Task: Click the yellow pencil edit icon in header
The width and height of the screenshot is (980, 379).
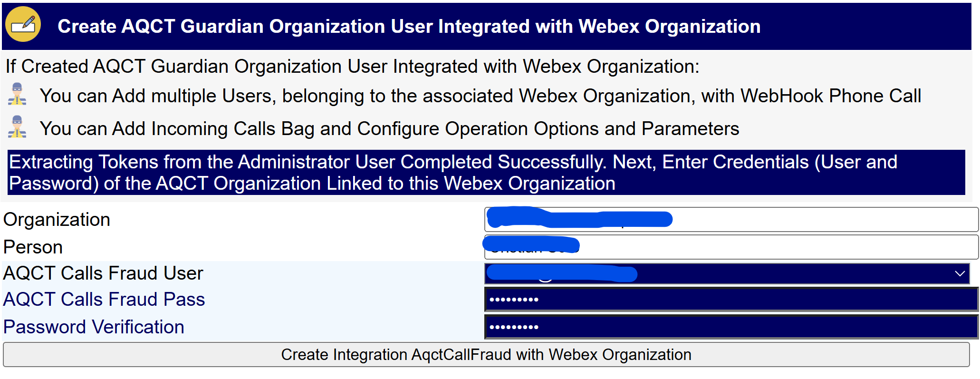Action: pos(23,25)
